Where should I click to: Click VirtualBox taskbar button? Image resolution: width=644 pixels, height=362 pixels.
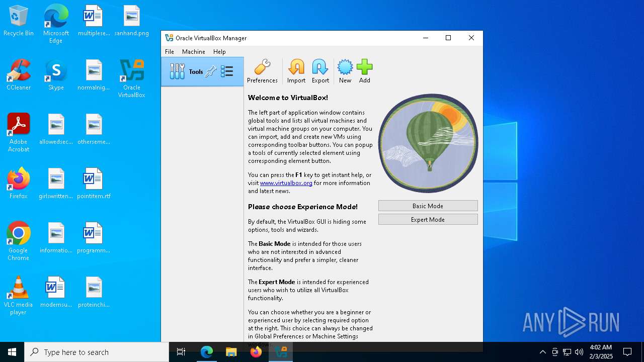pyautogui.click(x=281, y=352)
